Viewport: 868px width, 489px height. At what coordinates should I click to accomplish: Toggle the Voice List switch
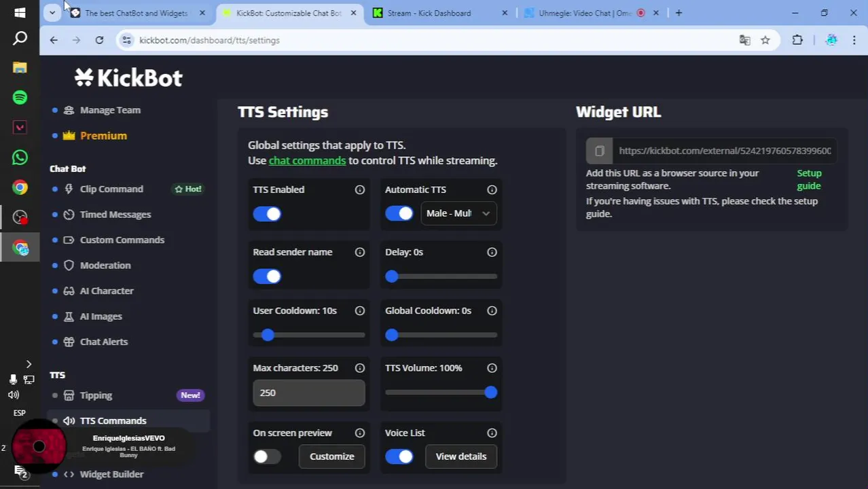(x=399, y=456)
